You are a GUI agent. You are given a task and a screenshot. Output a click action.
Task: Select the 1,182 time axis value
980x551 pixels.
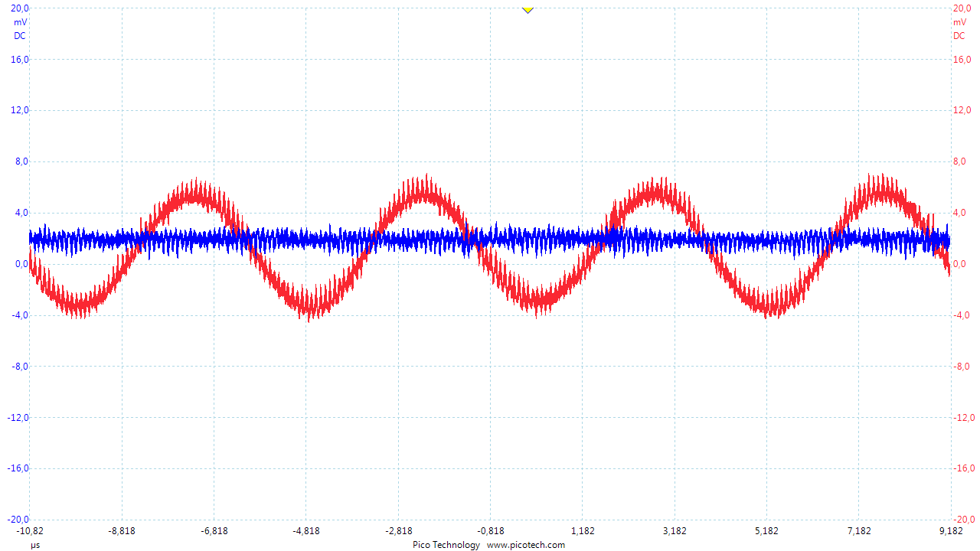(583, 530)
